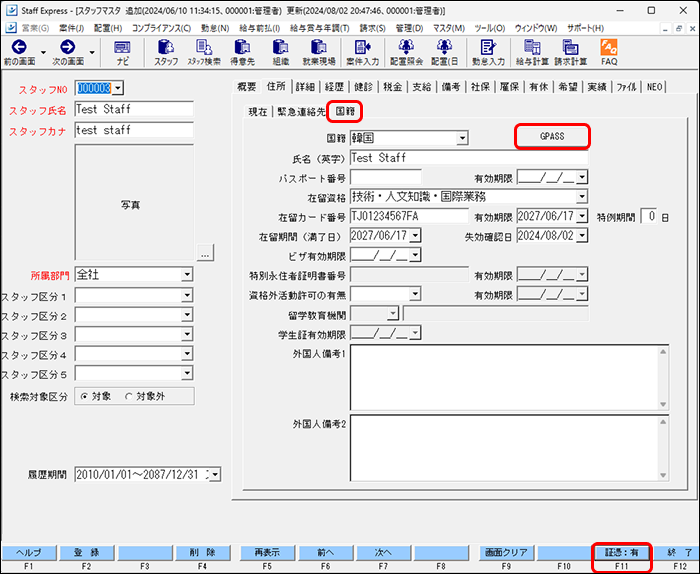Select the 対象外 radio button
This screenshot has height=574, width=700.
[x=129, y=397]
